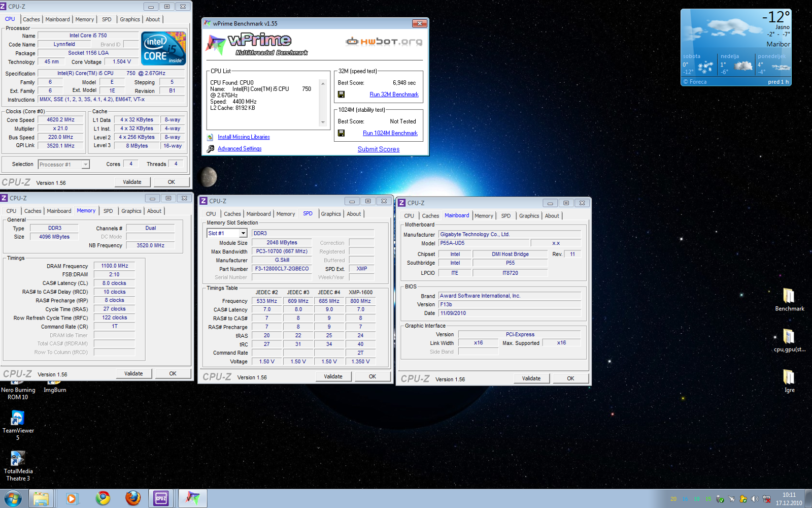Expand the Processor #1 selection dropdown

pos(85,164)
